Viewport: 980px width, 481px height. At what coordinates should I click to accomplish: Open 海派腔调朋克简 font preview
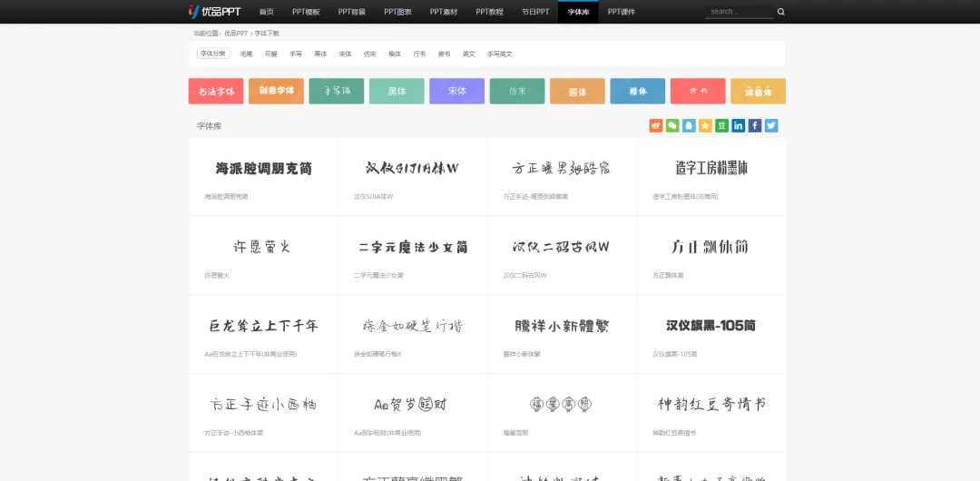click(x=263, y=168)
